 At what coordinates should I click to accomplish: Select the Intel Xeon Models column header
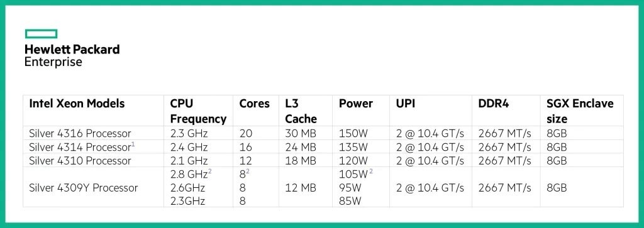(77, 104)
